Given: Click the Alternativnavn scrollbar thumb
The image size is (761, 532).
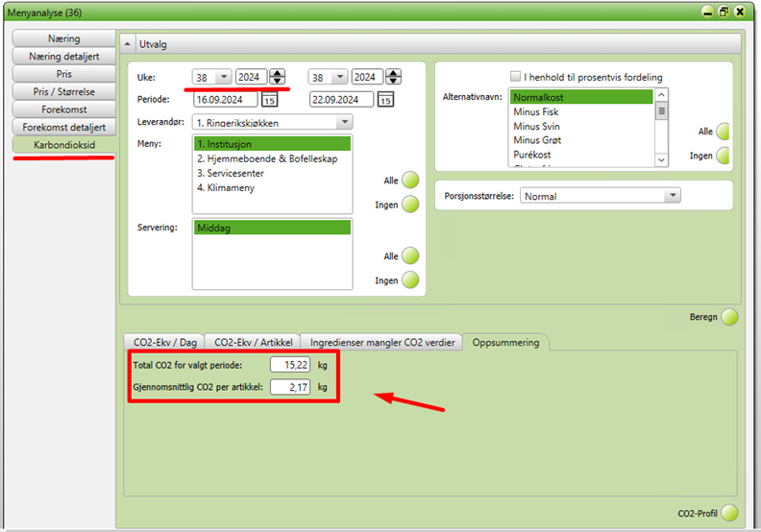Looking at the screenshot, I should click(x=661, y=111).
